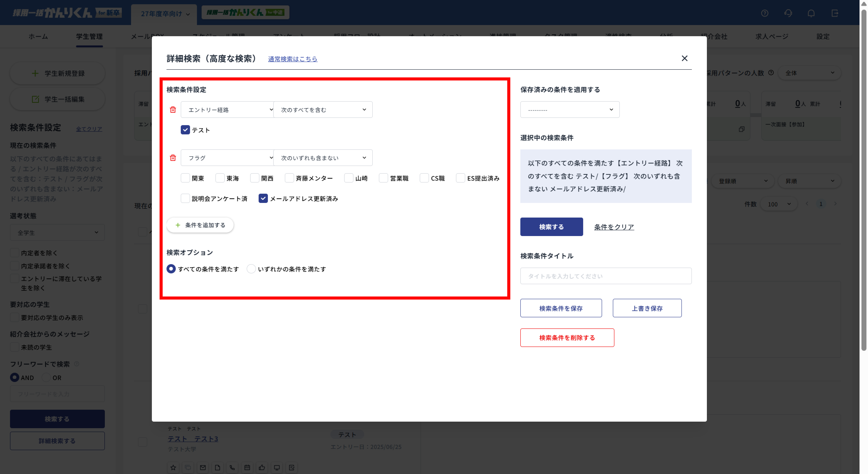
Task: Click the headset support icon in the header
Action: point(788,13)
